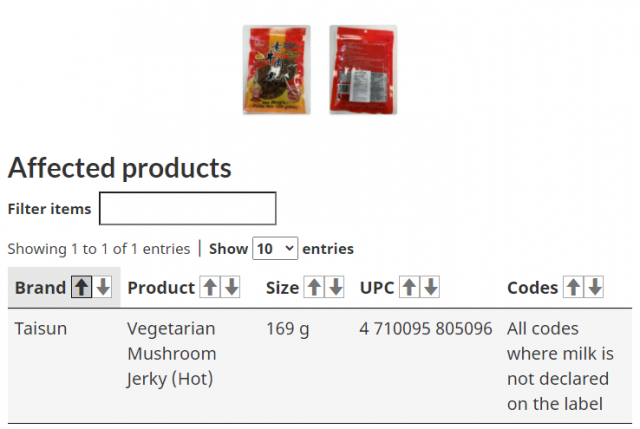Click the UPC column header label

coord(377,288)
